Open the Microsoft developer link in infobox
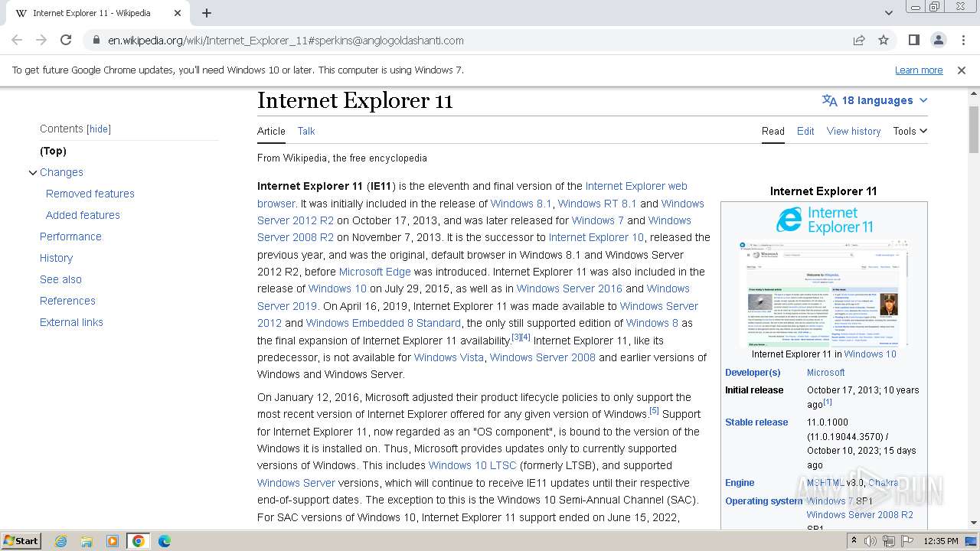The image size is (980, 551). 825,373
